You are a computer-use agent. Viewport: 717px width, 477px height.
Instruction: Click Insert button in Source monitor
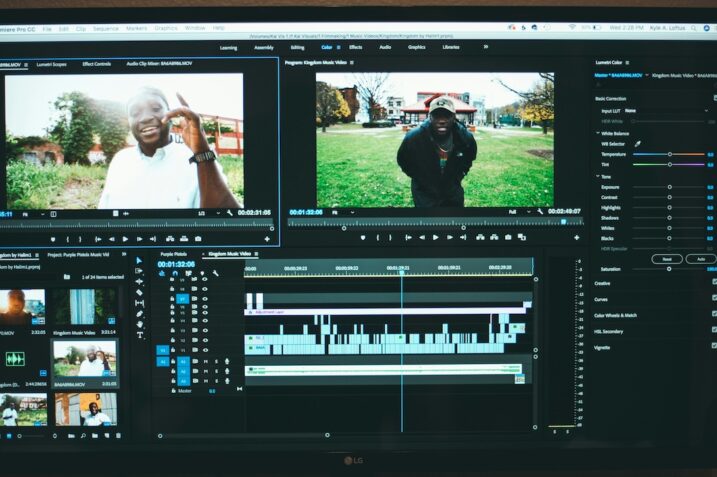[x=170, y=239]
